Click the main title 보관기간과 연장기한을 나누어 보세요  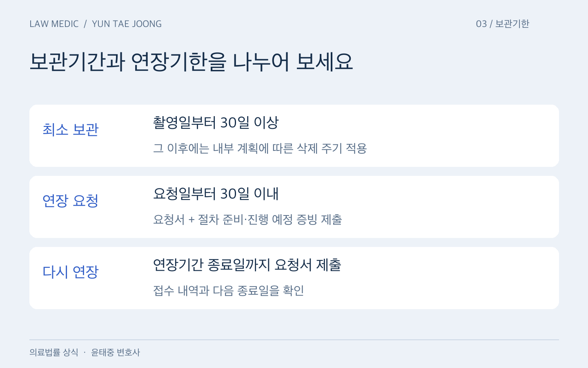[191, 62]
